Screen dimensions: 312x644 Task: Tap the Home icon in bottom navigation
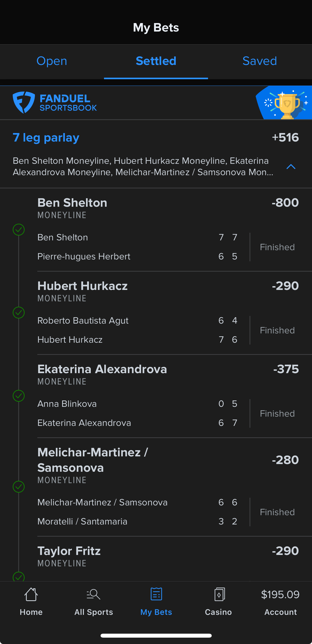tap(31, 594)
